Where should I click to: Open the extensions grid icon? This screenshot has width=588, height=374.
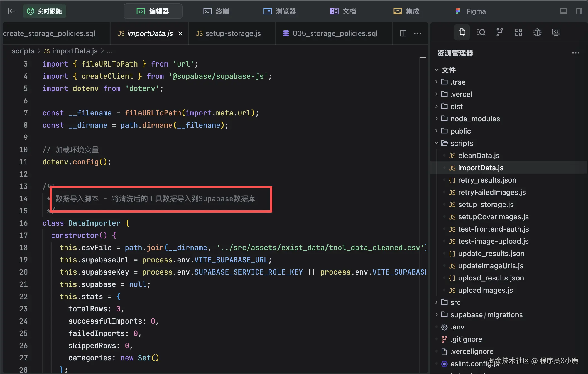tap(518, 33)
